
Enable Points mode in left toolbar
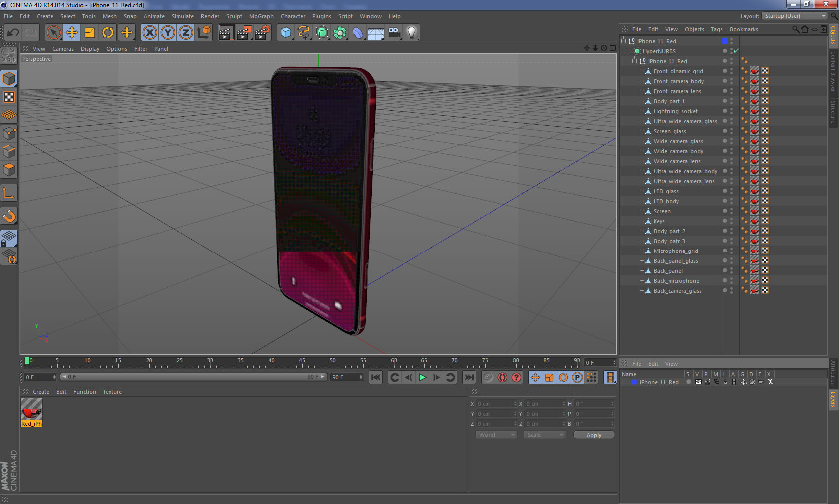[9, 134]
